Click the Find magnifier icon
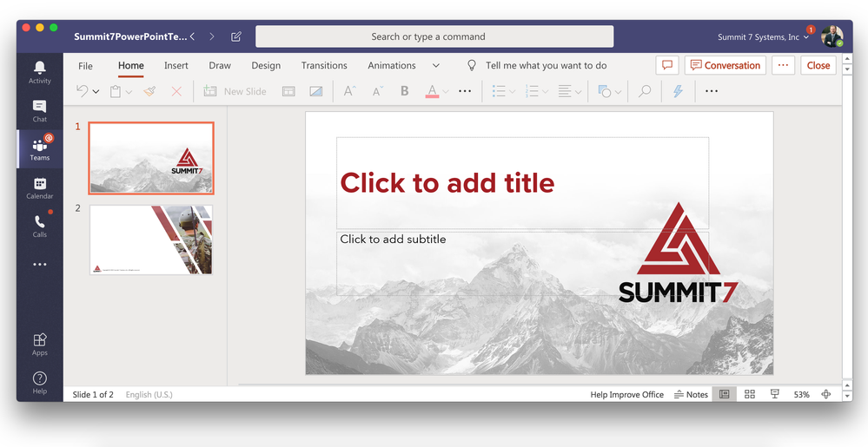 tap(645, 91)
